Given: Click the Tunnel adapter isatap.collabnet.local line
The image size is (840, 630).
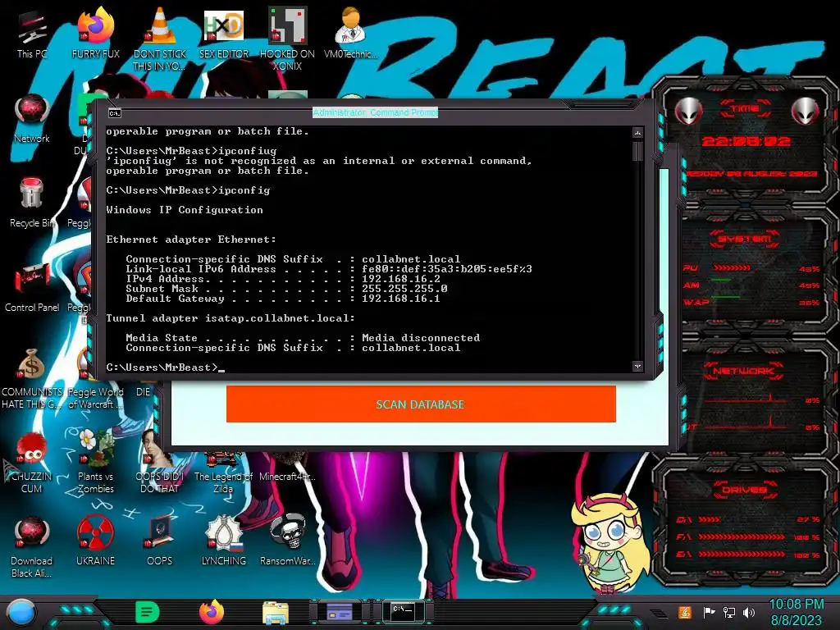Looking at the screenshot, I should click(231, 318).
